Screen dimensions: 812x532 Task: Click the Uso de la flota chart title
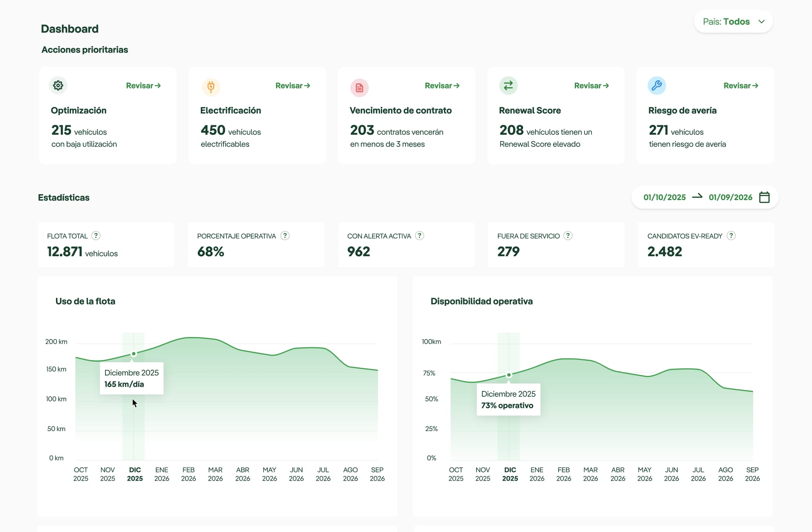click(x=85, y=301)
